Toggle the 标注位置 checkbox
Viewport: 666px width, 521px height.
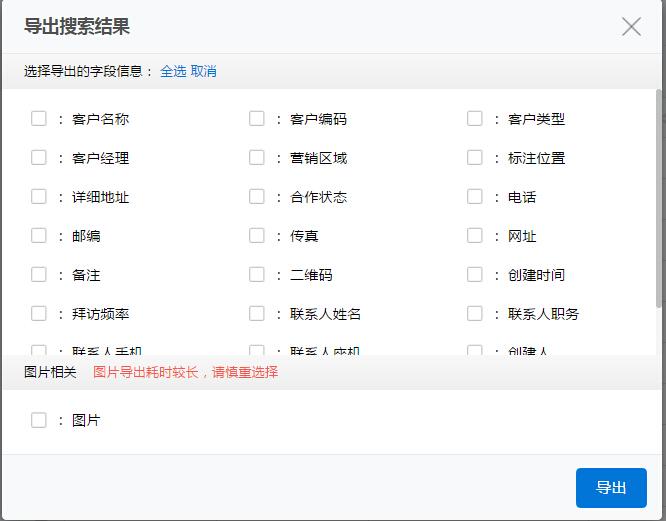475,157
